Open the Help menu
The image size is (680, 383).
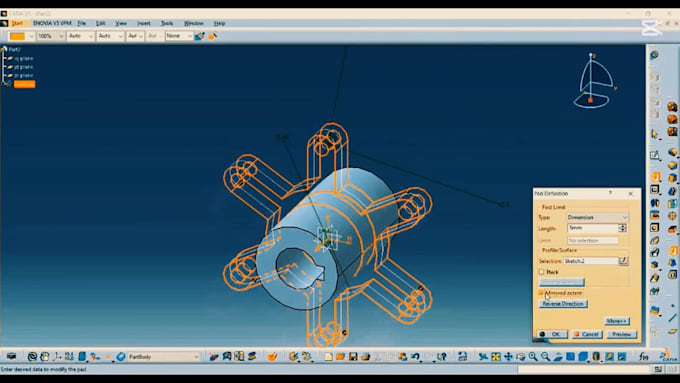[x=219, y=23]
